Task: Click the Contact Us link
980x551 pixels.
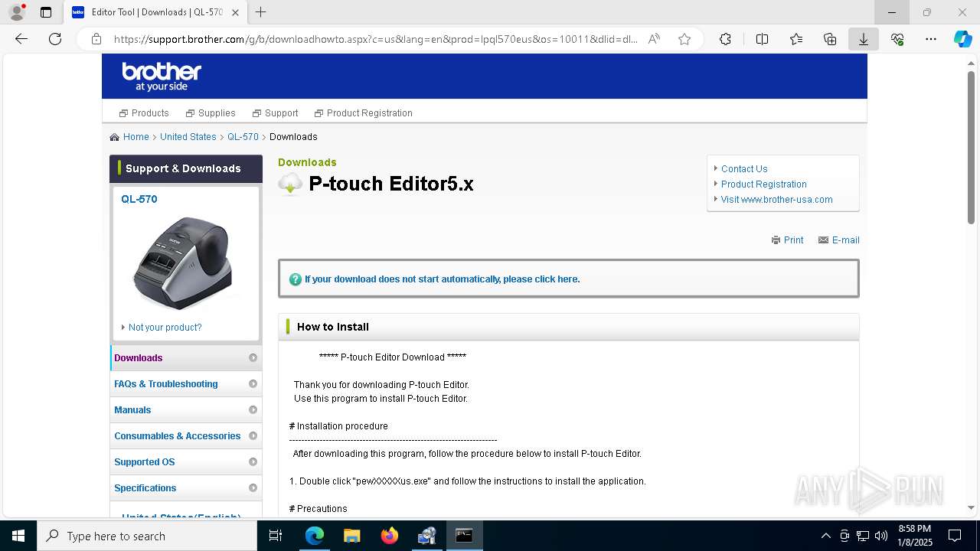Action: click(x=744, y=169)
